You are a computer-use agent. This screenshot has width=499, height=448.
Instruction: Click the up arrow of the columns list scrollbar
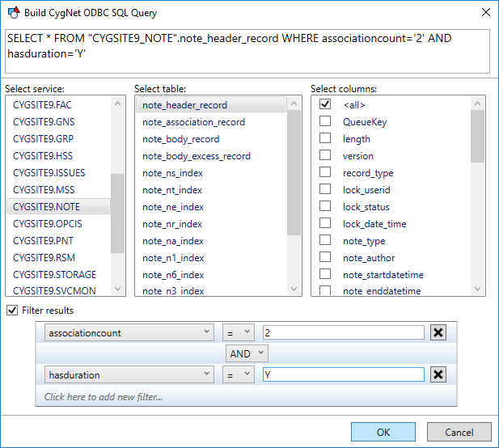pos(477,104)
